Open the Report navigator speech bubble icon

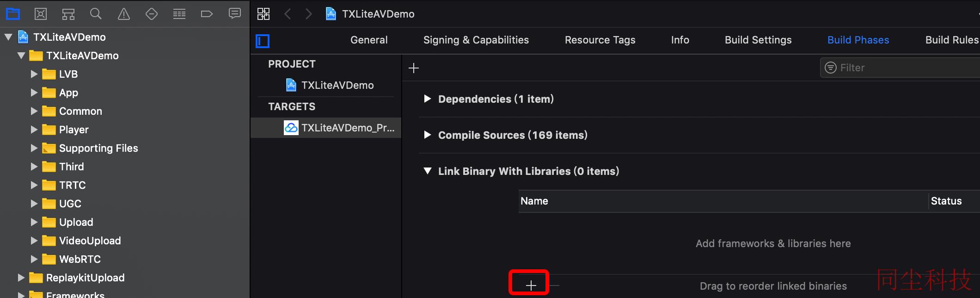(235, 14)
